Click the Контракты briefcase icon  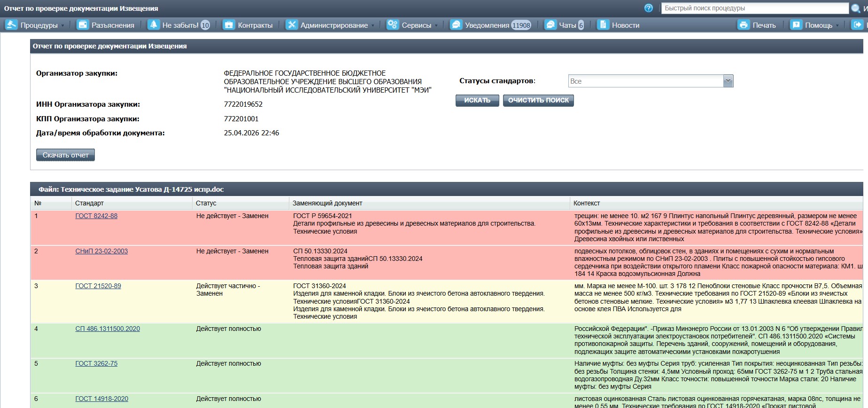[x=229, y=24]
